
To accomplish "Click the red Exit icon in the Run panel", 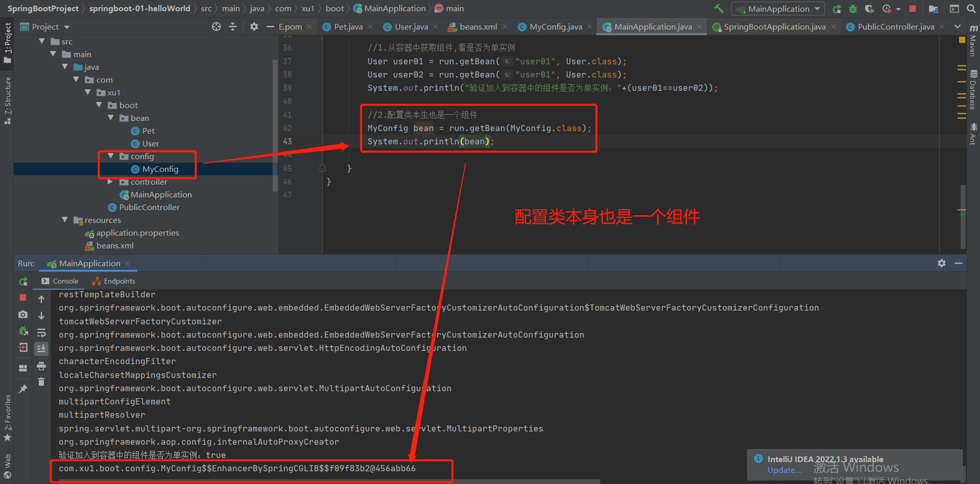I will point(23,348).
